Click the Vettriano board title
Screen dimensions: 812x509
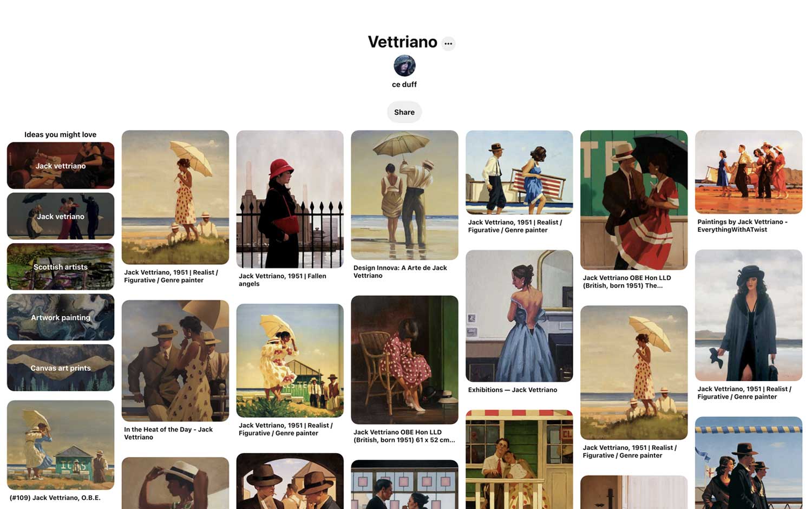coord(403,42)
